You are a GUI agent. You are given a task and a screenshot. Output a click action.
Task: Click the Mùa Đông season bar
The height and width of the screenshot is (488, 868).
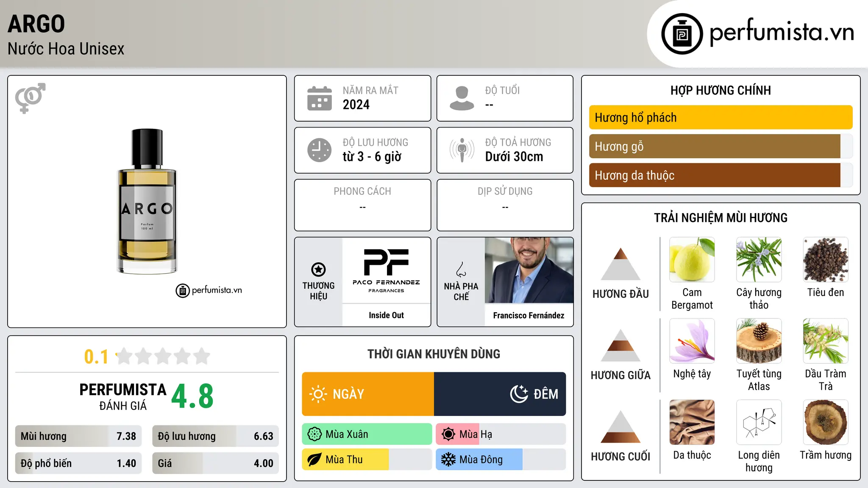501,460
